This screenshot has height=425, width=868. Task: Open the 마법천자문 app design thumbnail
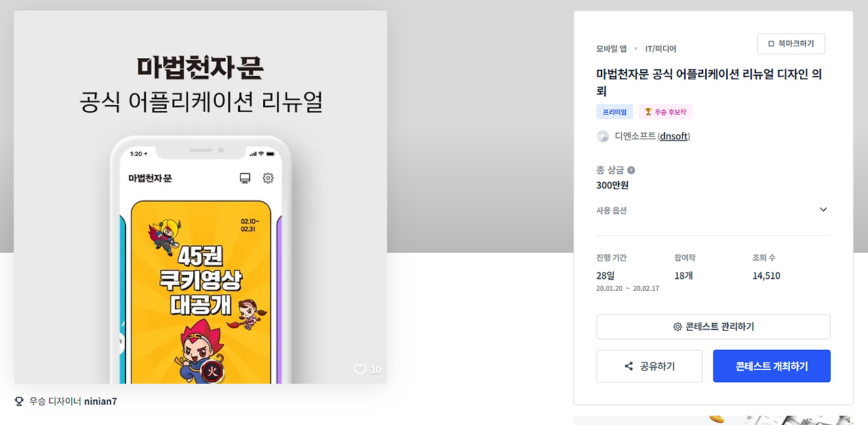pos(200,197)
